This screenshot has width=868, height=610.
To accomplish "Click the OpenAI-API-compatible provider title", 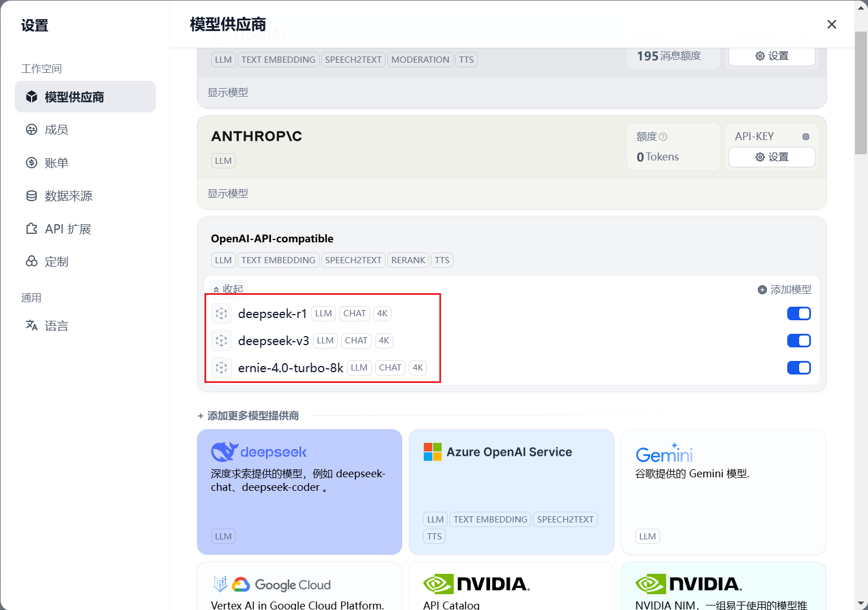I will 272,238.
